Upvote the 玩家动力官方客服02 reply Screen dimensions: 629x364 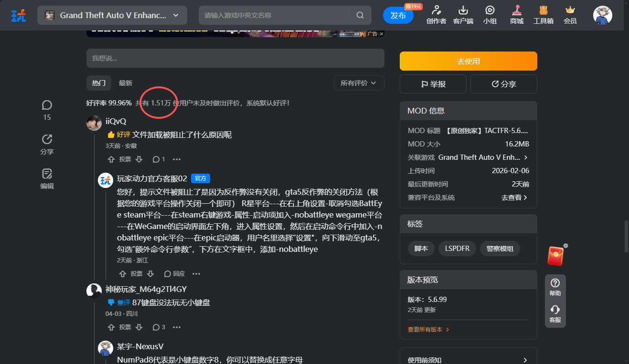coord(123,274)
